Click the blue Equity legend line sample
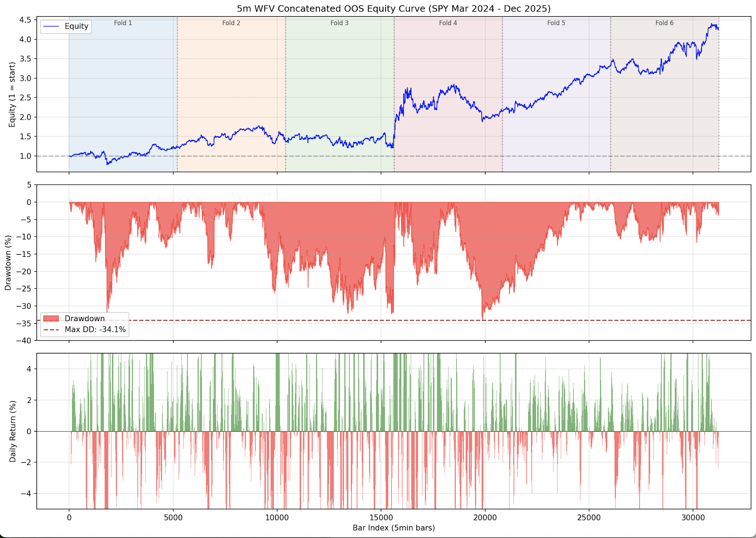Image resolution: width=756 pixels, height=538 pixels. 51,26
